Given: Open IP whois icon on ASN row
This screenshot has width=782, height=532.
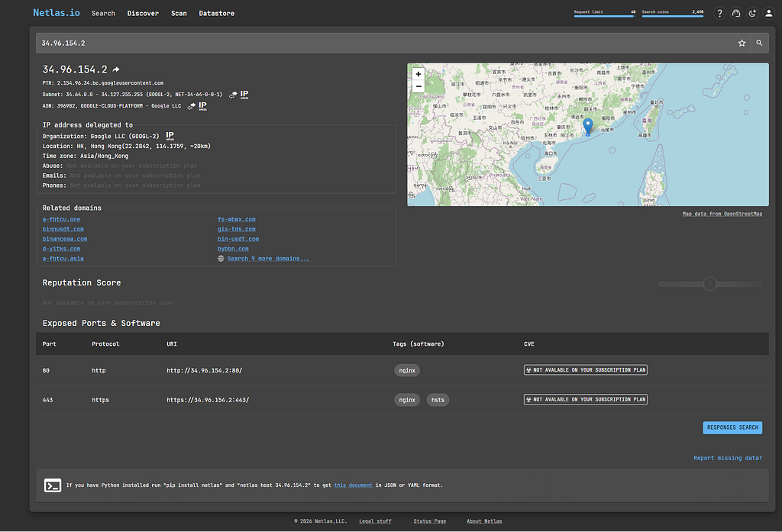Looking at the screenshot, I should pyautogui.click(x=202, y=105).
